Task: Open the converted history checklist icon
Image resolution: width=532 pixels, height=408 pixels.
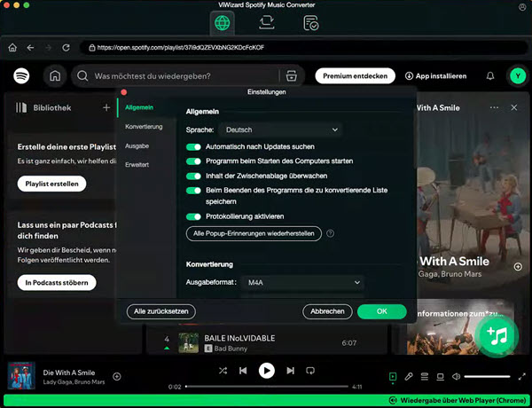Action: tap(310, 23)
